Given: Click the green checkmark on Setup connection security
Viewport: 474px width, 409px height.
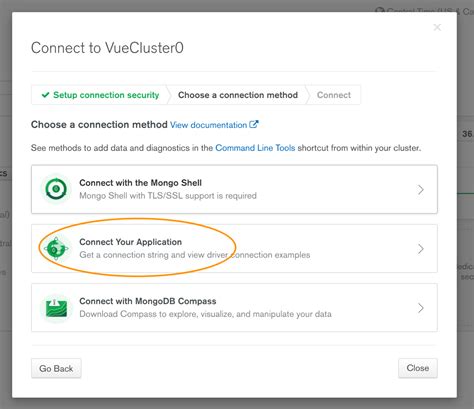Looking at the screenshot, I should pos(45,95).
